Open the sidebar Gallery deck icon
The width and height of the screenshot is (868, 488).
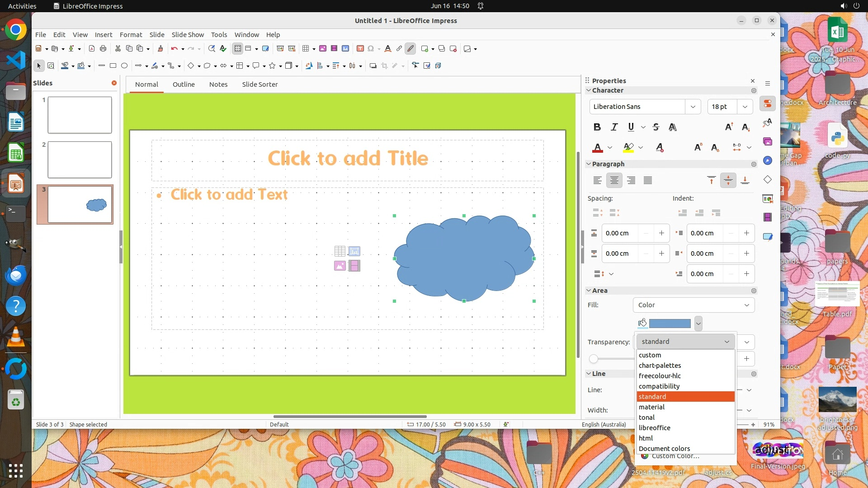(x=768, y=141)
